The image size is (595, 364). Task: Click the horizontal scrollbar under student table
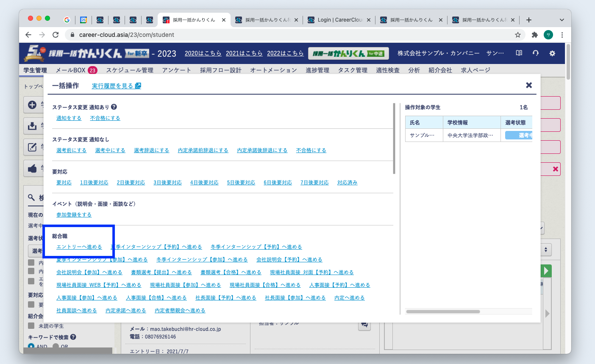coord(443,311)
